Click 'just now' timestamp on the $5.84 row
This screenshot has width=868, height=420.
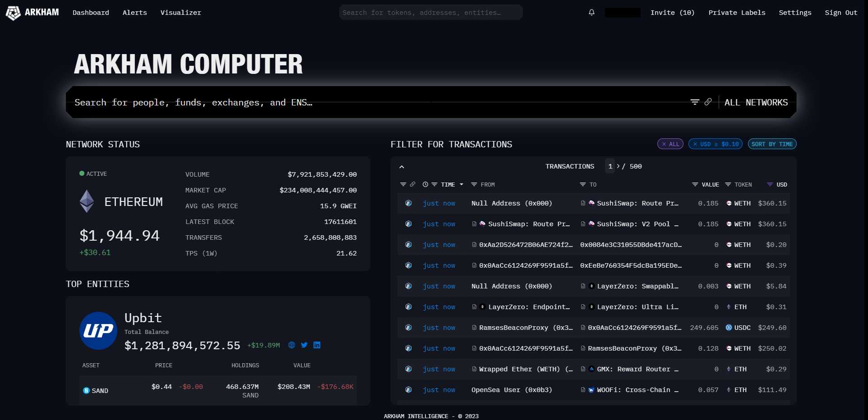(x=439, y=286)
